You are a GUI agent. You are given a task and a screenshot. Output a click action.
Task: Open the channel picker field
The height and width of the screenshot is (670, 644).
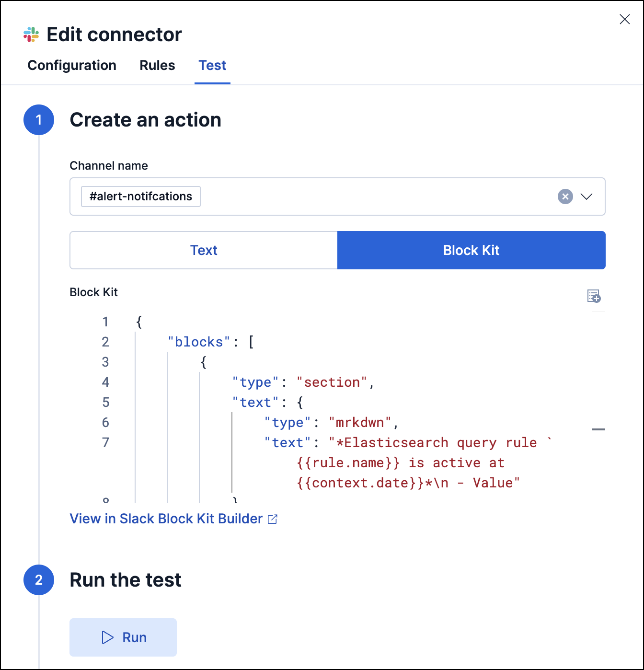pyautogui.click(x=335, y=196)
